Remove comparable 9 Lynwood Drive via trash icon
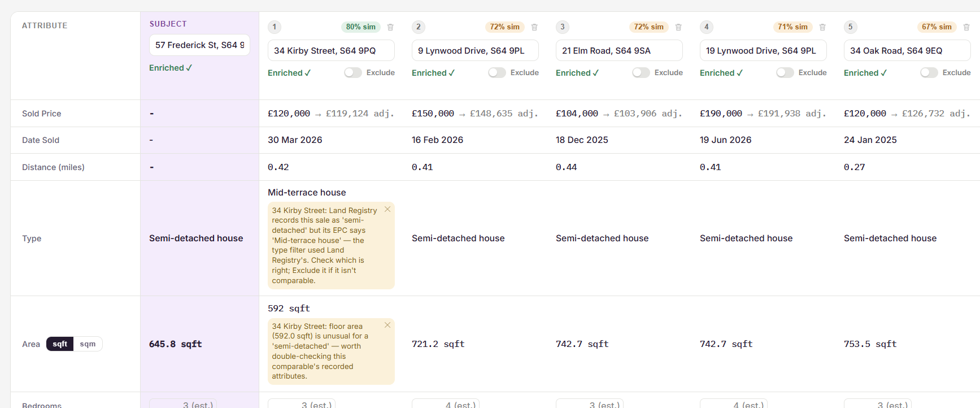This screenshot has width=980, height=408. click(534, 27)
